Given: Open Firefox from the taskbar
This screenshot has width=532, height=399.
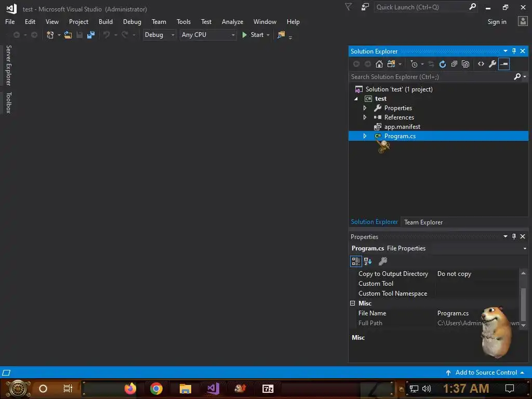Looking at the screenshot, I should pos(130,389).
